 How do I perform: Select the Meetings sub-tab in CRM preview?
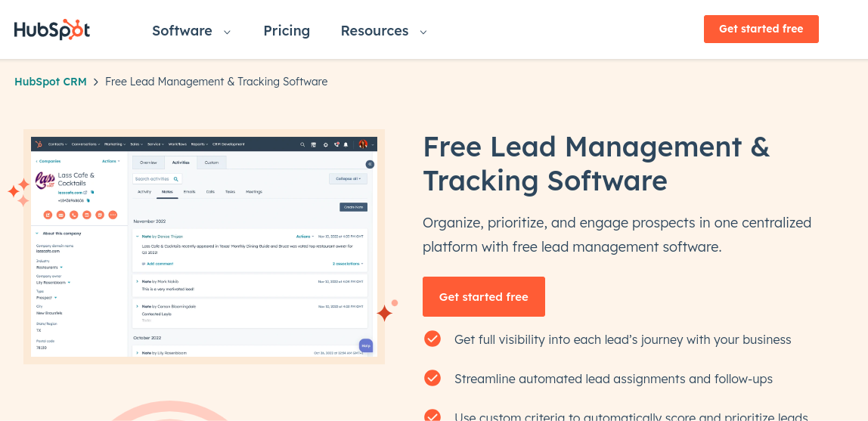(254, 192)
